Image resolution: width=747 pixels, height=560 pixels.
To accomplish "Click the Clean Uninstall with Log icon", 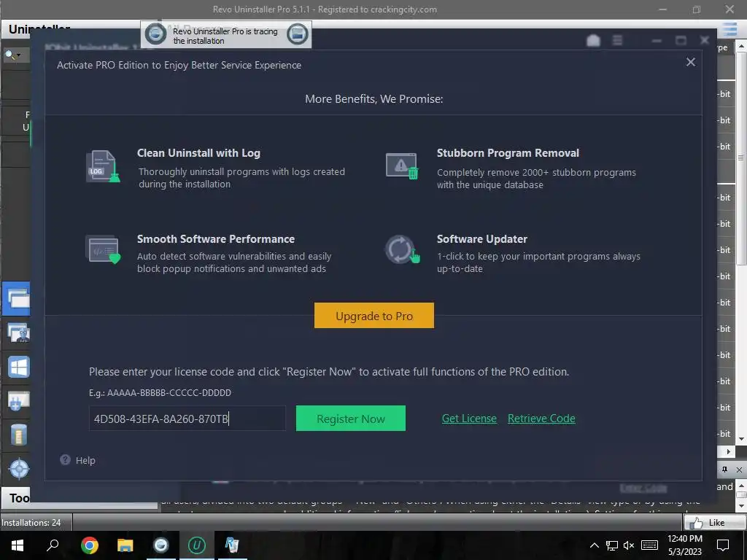I will point(103,166).
